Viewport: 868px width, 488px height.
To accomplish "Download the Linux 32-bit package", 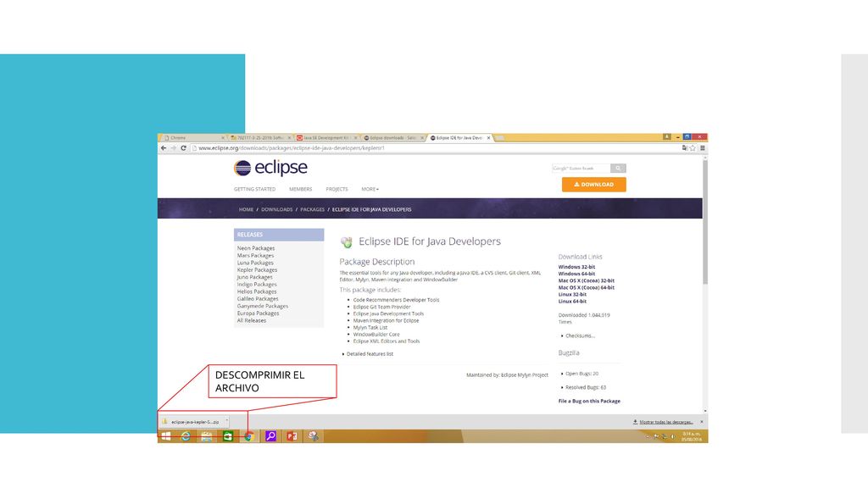I will pos(572,294).
